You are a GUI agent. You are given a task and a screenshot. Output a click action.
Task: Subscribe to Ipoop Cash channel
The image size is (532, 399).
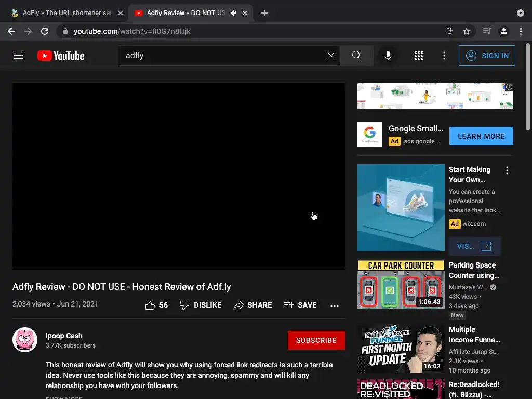coord(316,340)
